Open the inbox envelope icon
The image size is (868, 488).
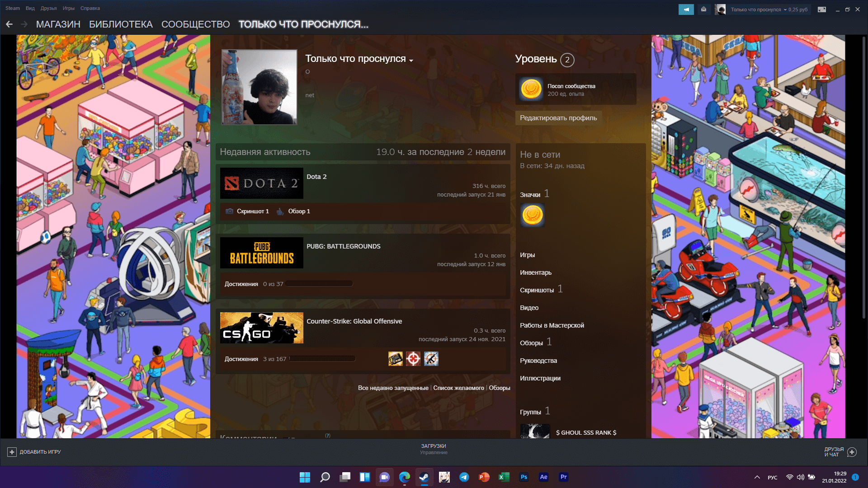[x=703, y=9]
